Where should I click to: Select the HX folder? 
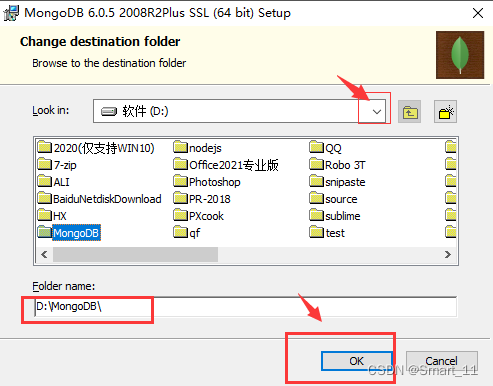tap(52, 216)
